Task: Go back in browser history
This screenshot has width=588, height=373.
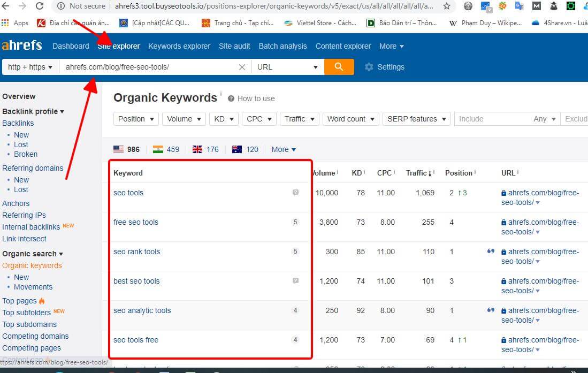Action: pos(6,6)
